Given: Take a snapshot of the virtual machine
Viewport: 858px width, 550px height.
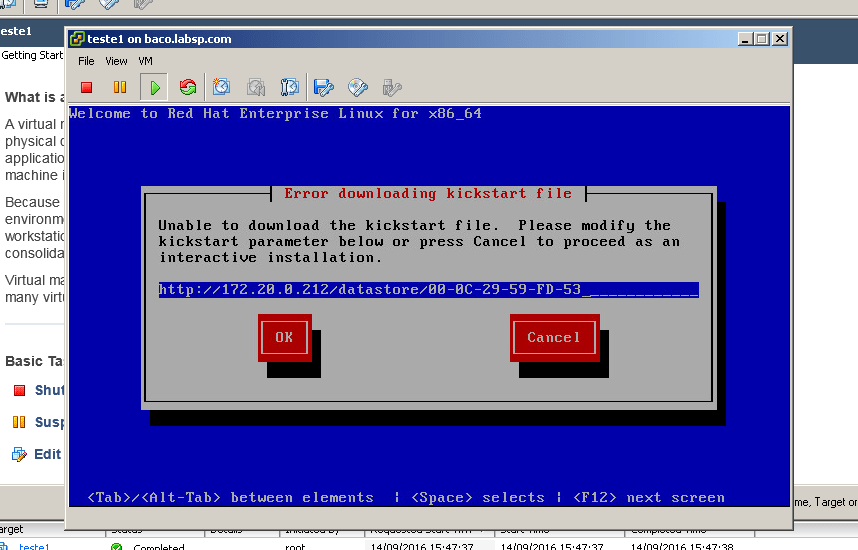Looking at the screenshot, I should tap(222, 88).
